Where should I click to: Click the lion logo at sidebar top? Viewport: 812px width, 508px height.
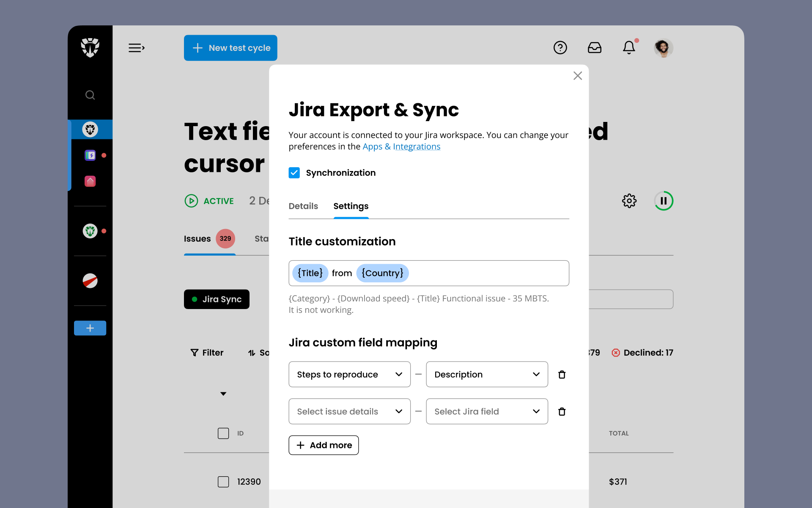90,47
